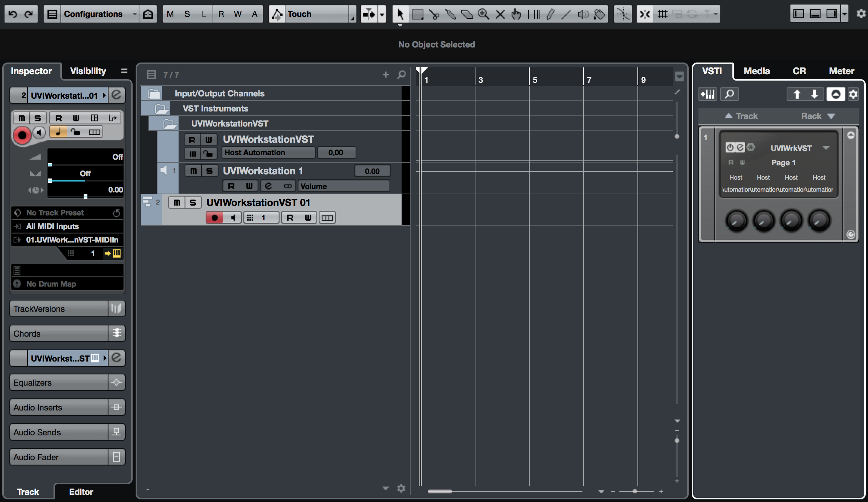Collapse Input/Output Channels folder

(154, 93)
